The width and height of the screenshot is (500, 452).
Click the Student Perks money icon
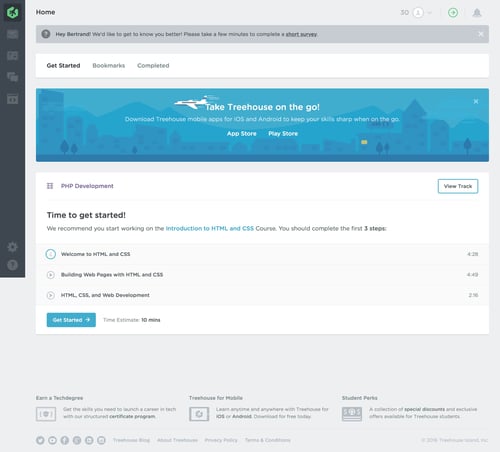click(352, 414)
